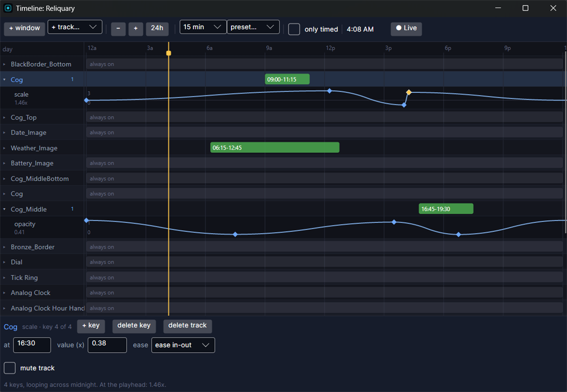Reset the view with 24h button
The image size is (567, 392).
pyautogui.click(x=157, y=28)
